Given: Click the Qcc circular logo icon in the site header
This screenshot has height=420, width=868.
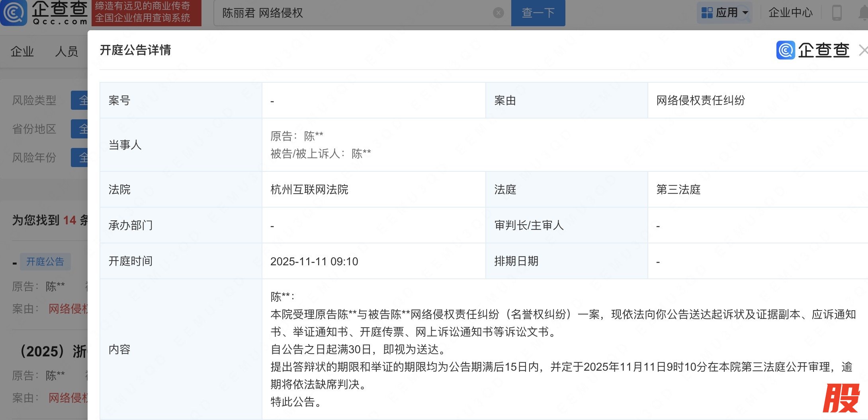Looking at the screenshot, I should click(14, 13).
